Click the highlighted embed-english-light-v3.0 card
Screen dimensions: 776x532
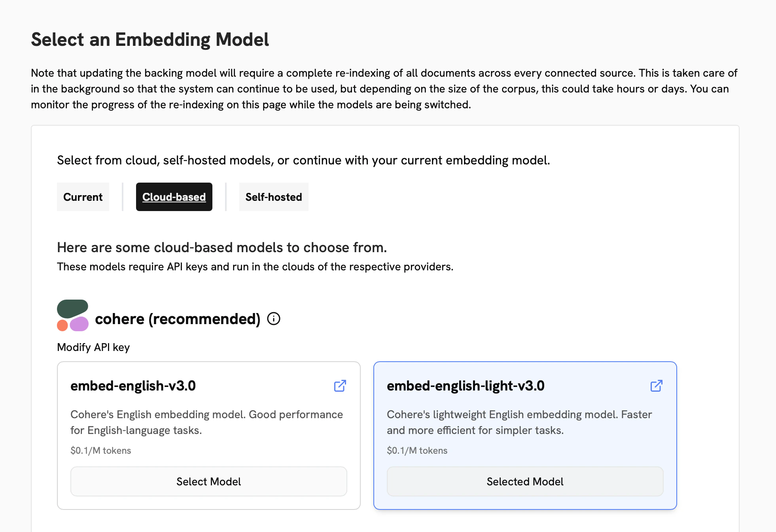click(x=524, y=435)
